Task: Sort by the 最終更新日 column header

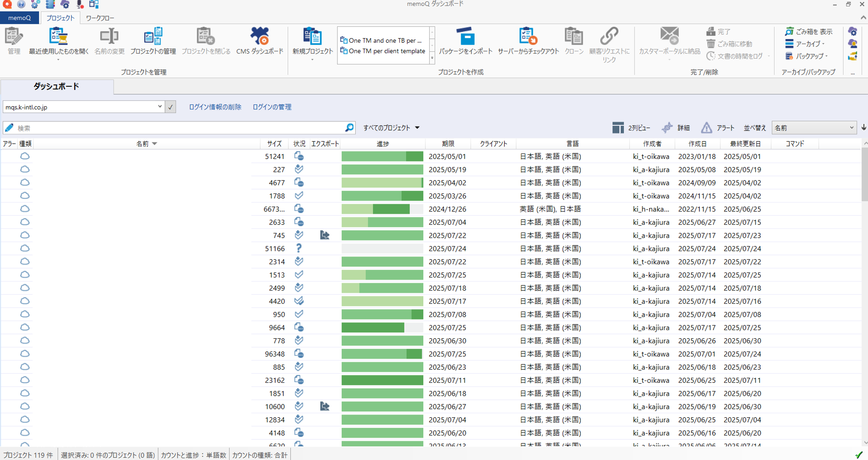Action: [x=746, y=144]
